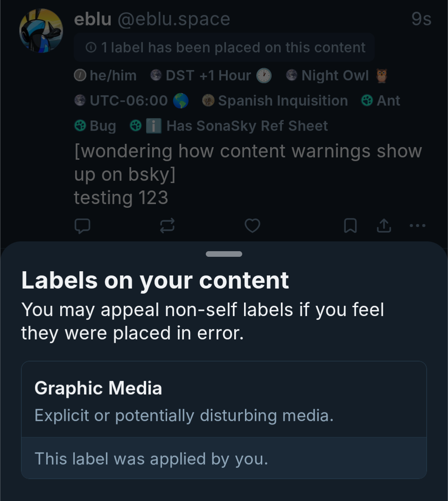Tap the reply speech bubble icon
Image resolution: width=448 pixels, height=501 pixels.
pyautogui.click(x=83, y=226)
